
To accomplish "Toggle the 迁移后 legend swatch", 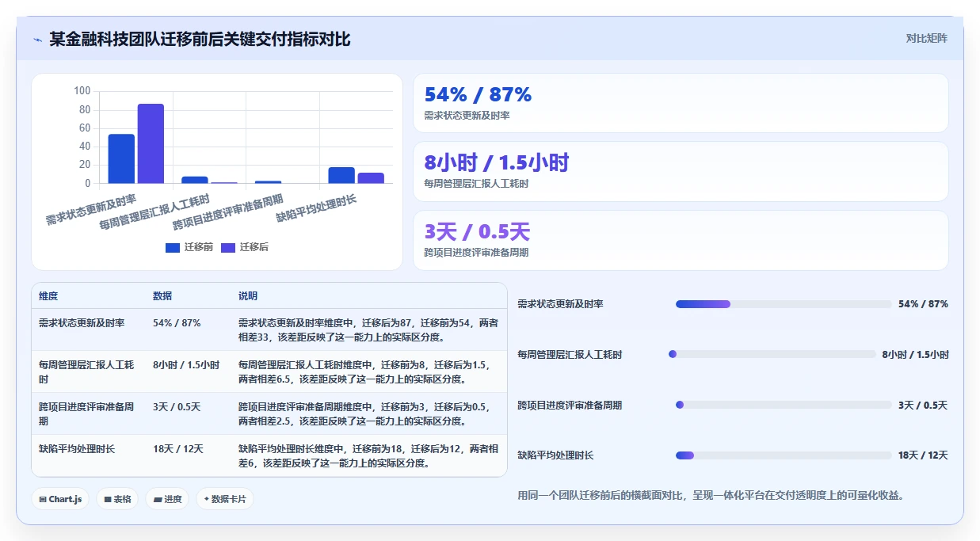I will point(228,247).
